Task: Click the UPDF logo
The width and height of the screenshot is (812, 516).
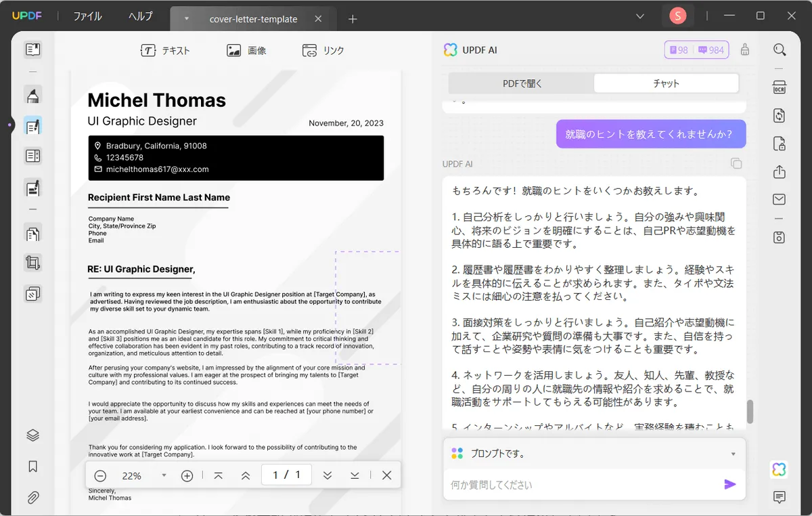Action: tap(26, 16)
